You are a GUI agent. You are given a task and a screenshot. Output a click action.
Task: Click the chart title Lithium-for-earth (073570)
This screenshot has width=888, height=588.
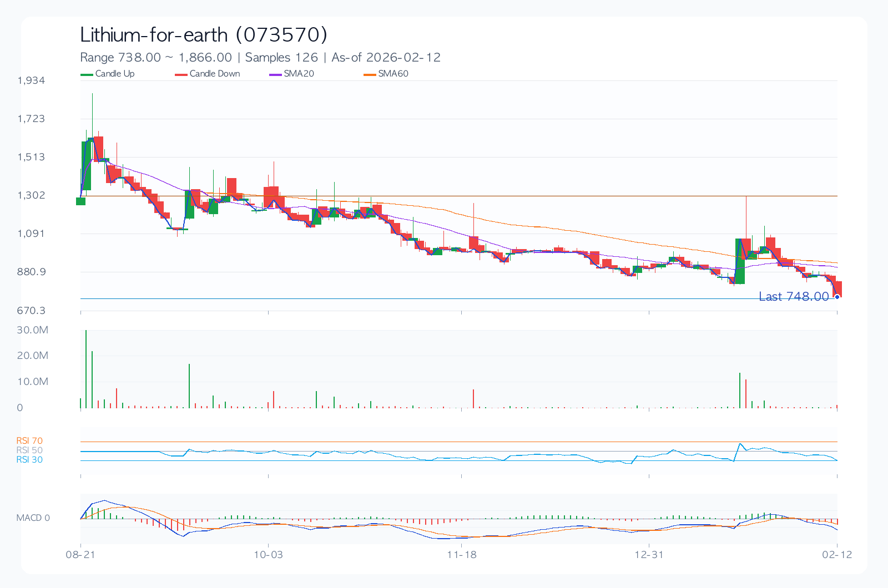pyautogui.click(x=204, y=35)
